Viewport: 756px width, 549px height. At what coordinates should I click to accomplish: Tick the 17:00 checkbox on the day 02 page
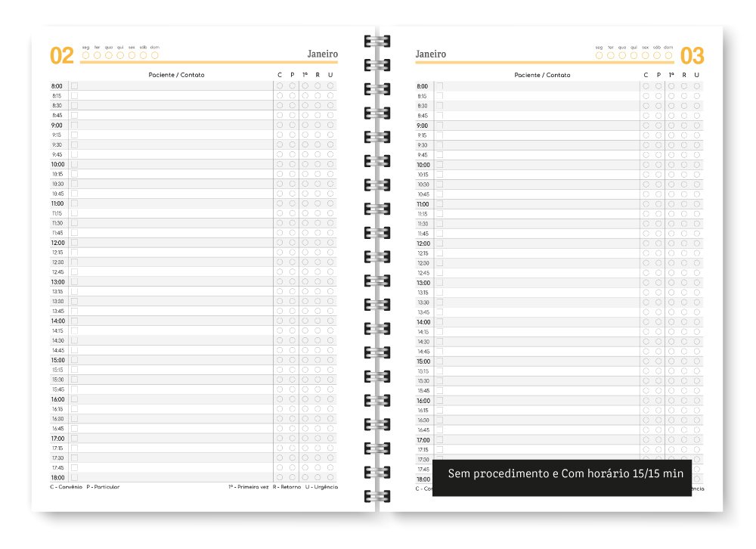point(74,439)
